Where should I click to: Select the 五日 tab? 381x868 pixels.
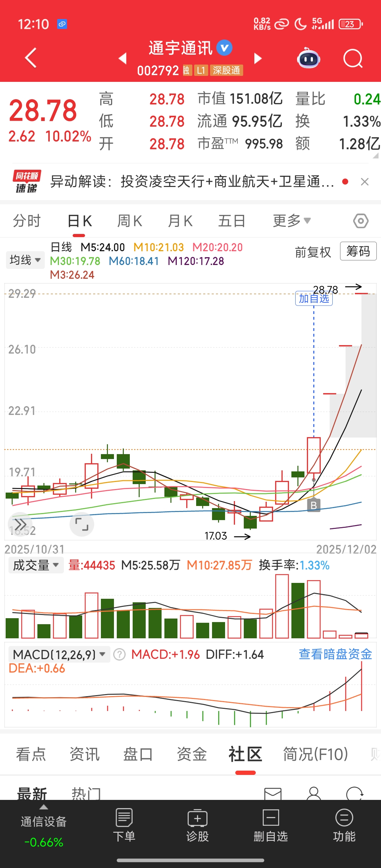coord(232,221)
